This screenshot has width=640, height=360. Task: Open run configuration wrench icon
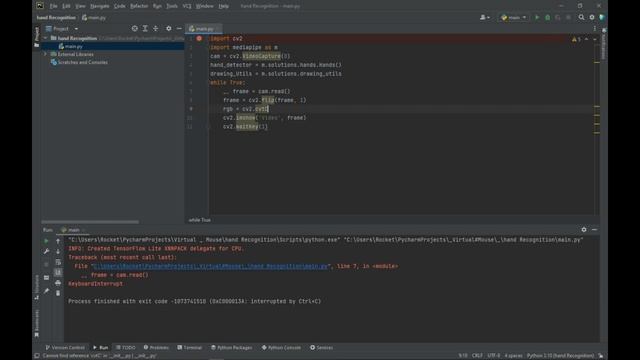point(46,251)
